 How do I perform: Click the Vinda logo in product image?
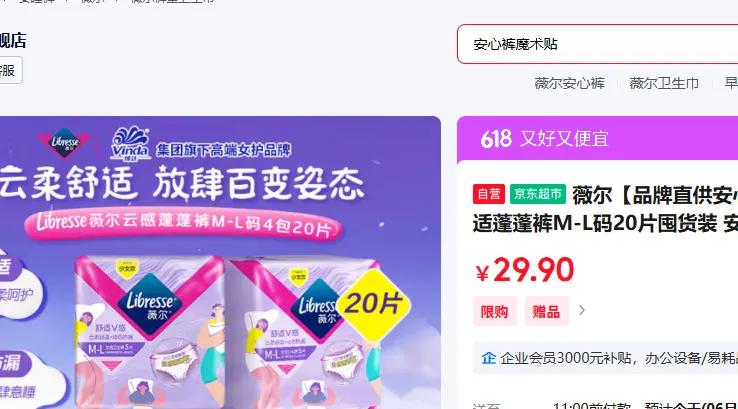pyautogui.click(x=130, y=144)
